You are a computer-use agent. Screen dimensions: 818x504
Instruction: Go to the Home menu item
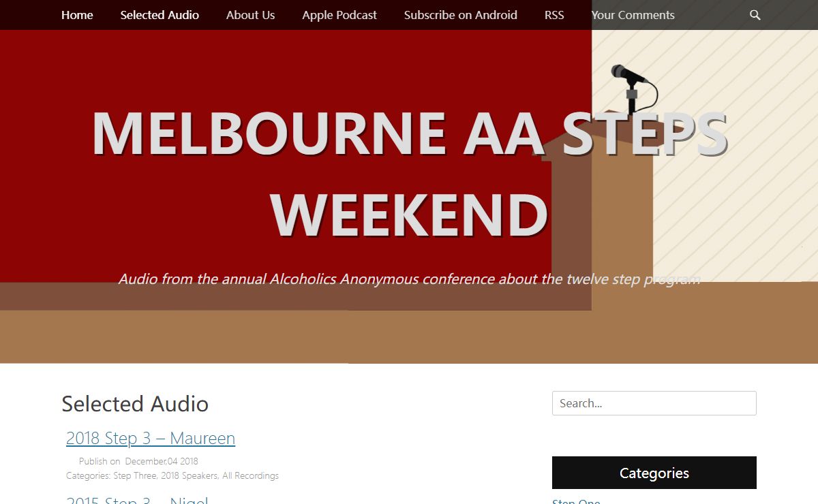pyautogui.click(x=77, y=15)
